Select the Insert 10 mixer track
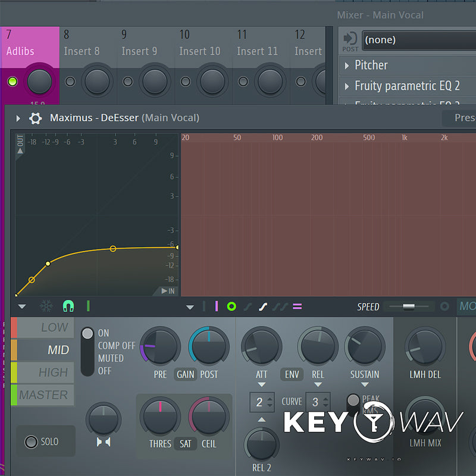The width and height of the screenshot is (476, 476). tap(203, 47)
